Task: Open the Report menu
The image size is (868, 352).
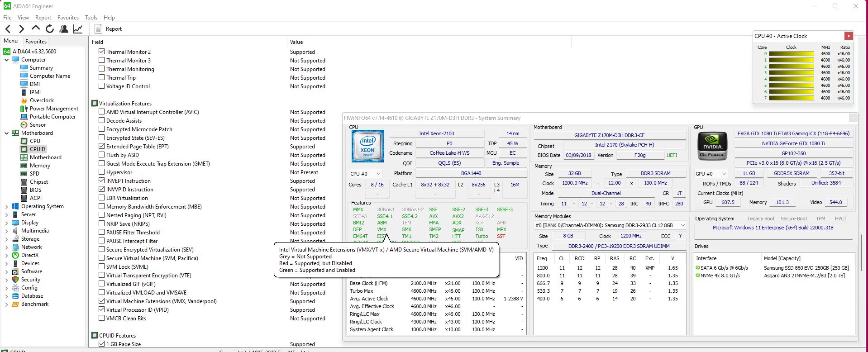Action: click(43, 18)
